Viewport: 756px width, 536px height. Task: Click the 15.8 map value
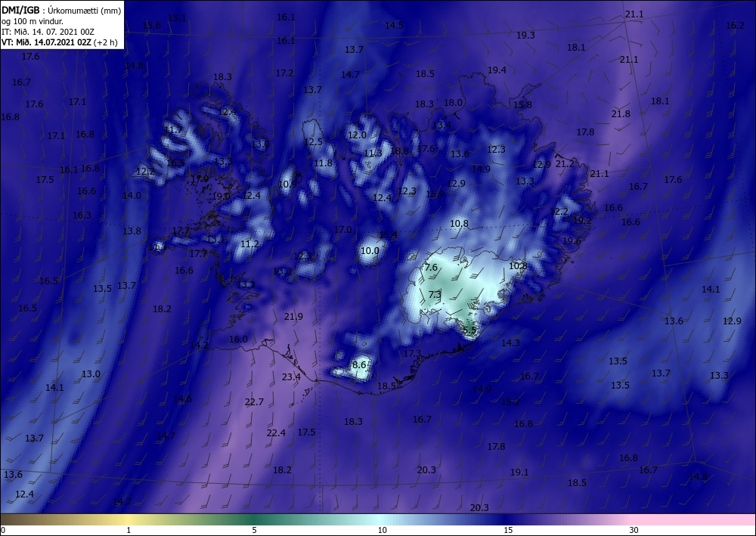click(522, 104)
